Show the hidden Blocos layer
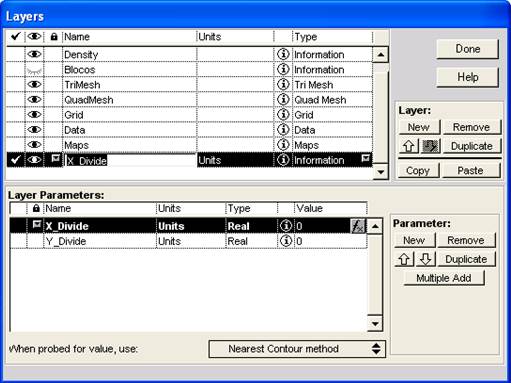The width and height of the screenshot is (511, 383). click(34, 70)
